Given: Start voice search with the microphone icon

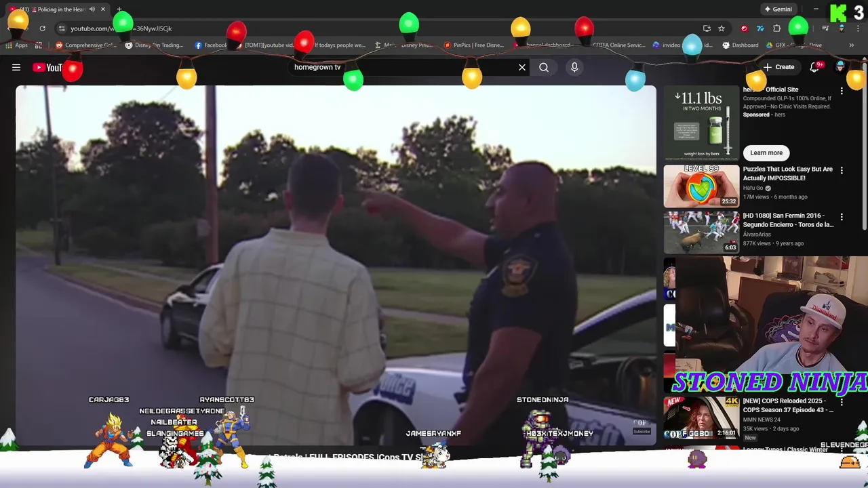Looking at the screenshot, I should click(x=574, y=67).
